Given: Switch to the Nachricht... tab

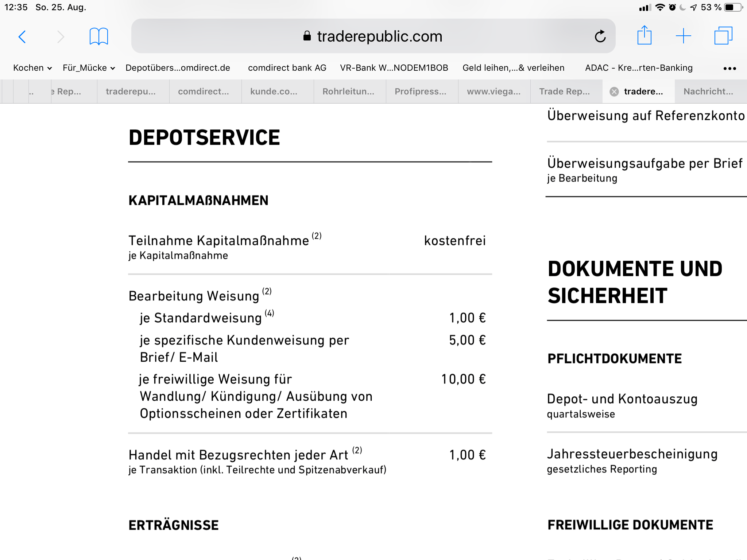Looking at the screenshot, I should tap(708, 92).
